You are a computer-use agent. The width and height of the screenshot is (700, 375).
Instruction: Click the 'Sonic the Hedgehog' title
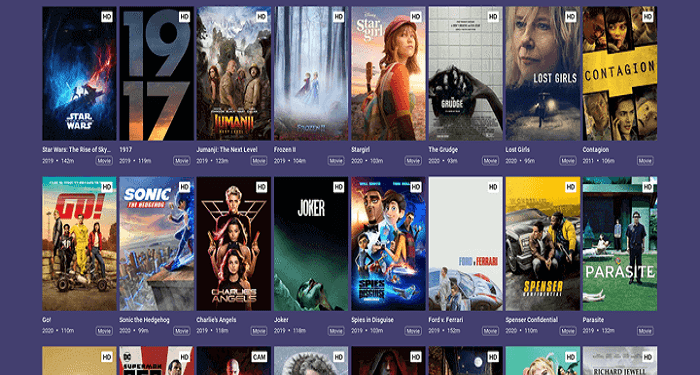(x=143, y=320)
